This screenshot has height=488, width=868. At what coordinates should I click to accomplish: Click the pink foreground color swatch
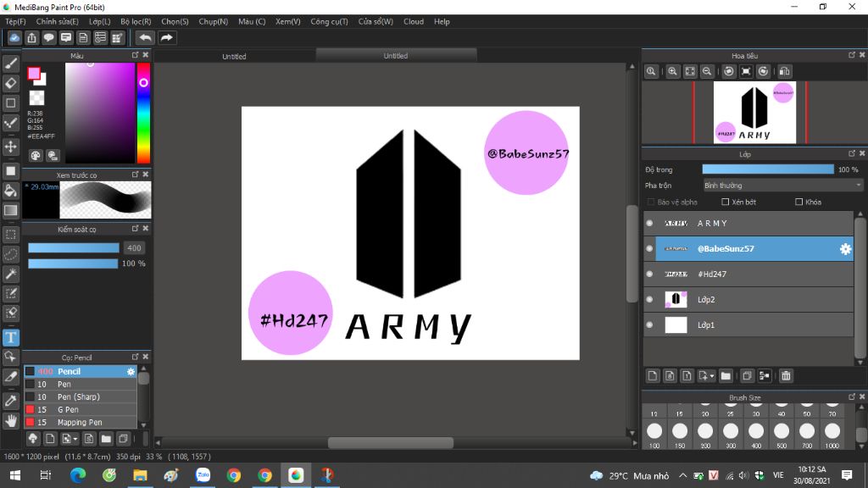[x=34, y=73]
